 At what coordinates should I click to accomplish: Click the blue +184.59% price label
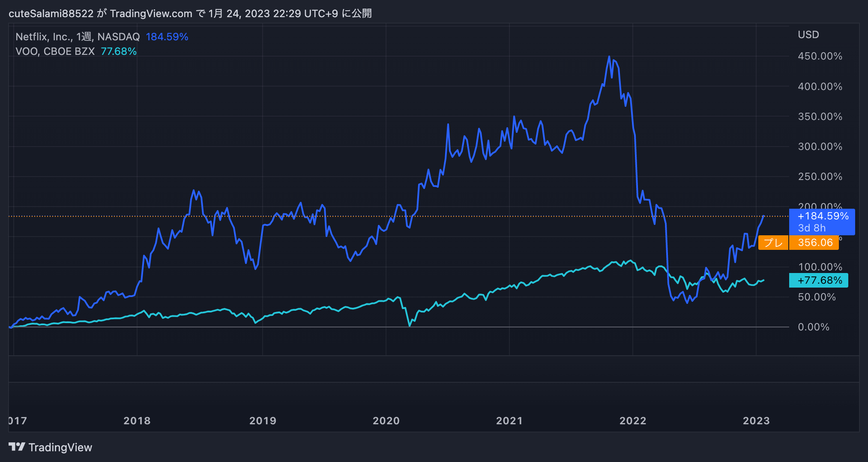click(822, 222)
